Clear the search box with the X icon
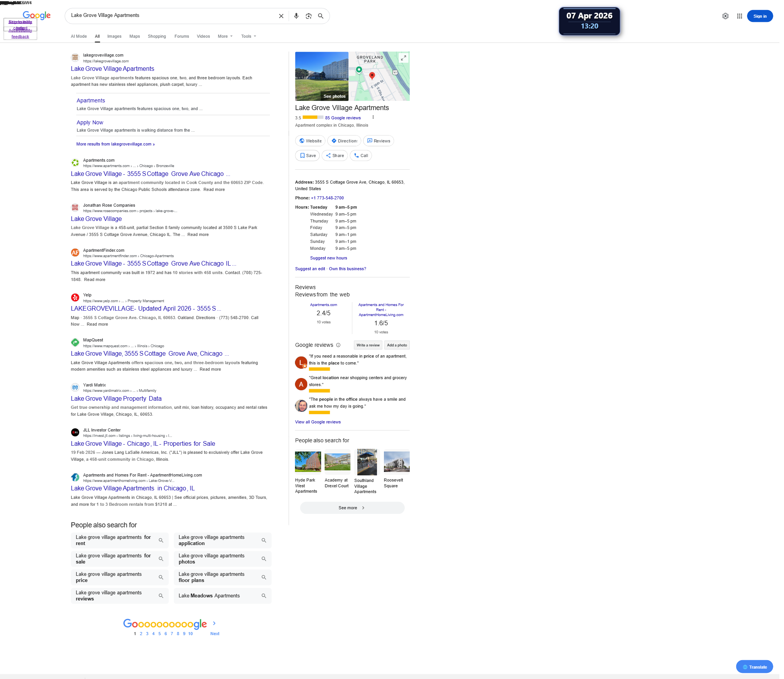The width and height of the screenshot is (784, 679). [281, 16]
